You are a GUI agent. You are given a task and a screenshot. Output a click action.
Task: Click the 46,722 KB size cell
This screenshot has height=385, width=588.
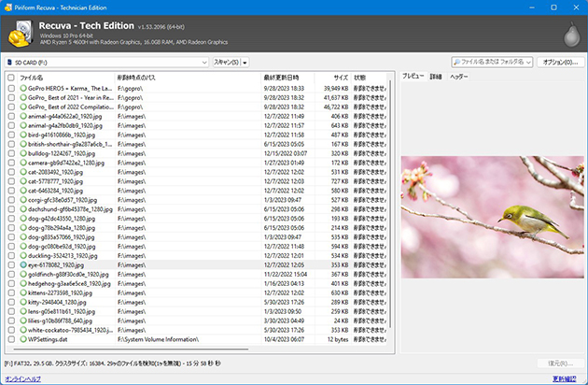(x=336, y=107)
